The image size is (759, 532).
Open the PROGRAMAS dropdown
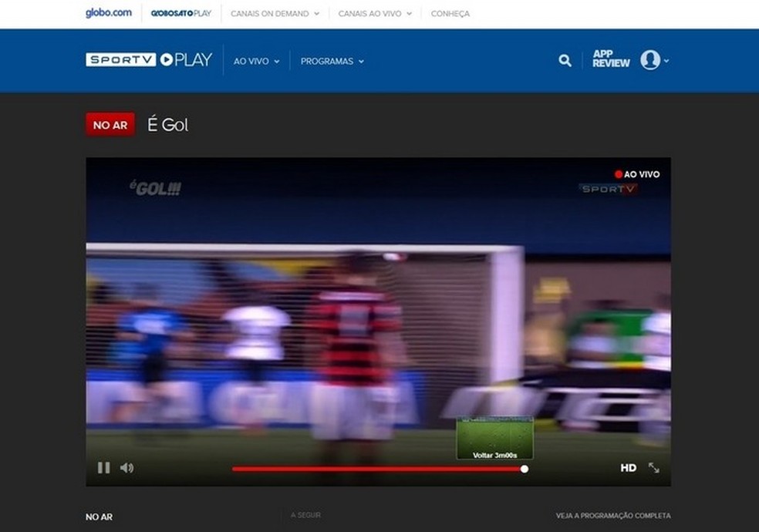tap(332, 60)
